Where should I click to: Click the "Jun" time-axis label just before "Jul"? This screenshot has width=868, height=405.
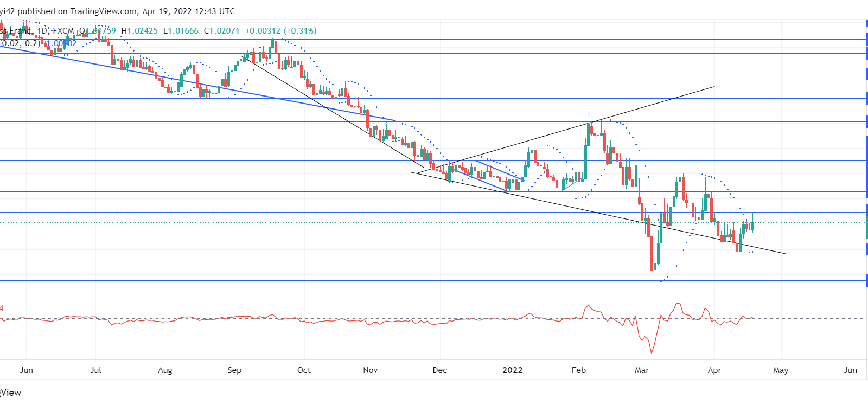[26, 370]
